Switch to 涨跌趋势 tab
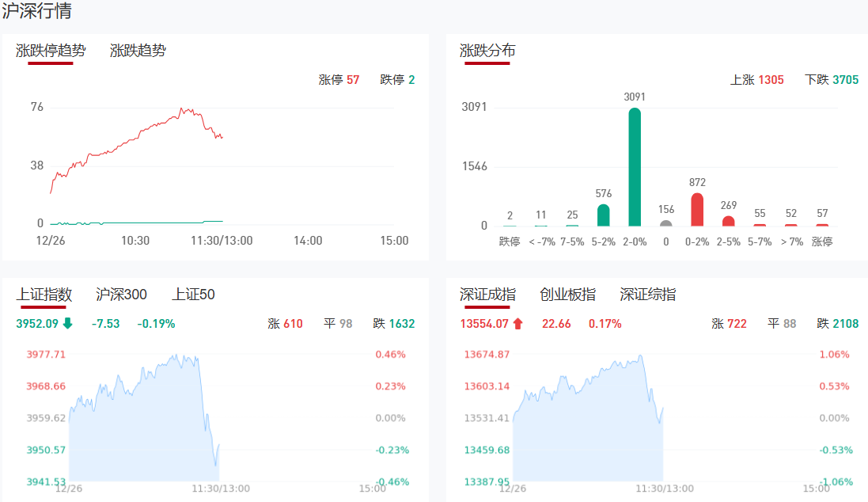This screenshot has height=502, width=868. click(138, 51)
